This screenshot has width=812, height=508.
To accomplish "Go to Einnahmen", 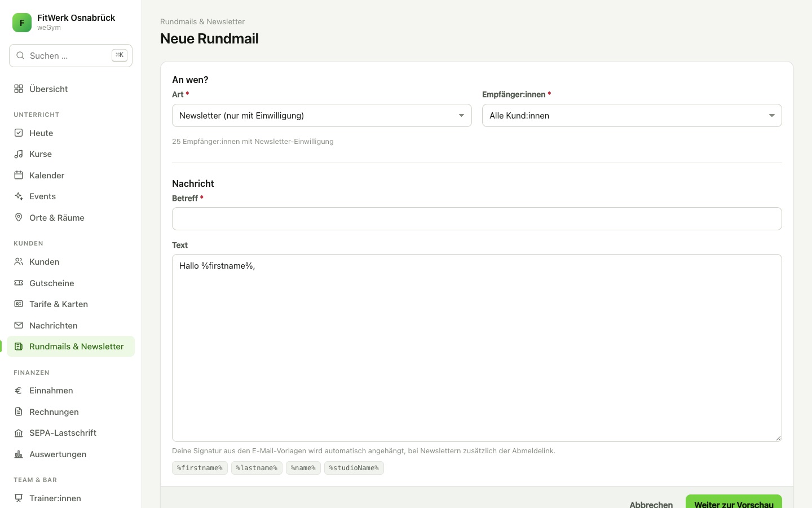I will tap(70, 391).
